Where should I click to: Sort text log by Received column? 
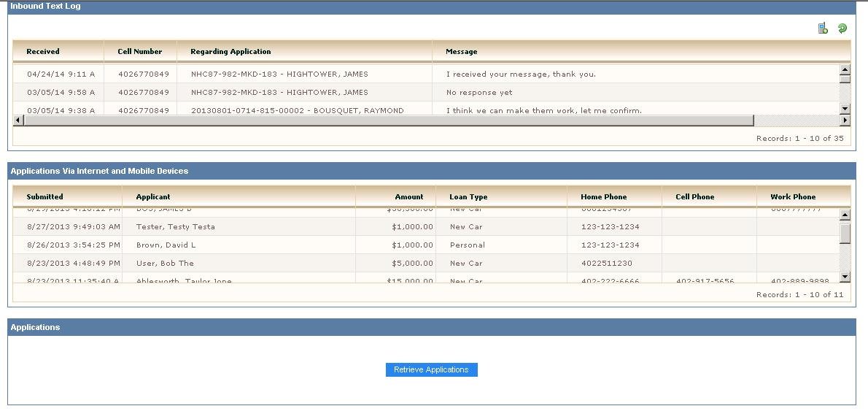(x=43, y=52)
